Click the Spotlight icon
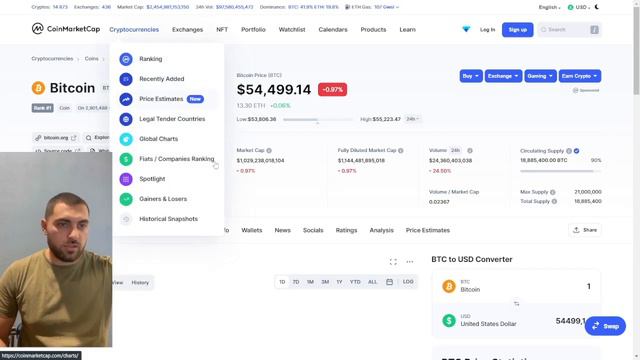The width and height of the screenshot is (640, 360). 126,179
